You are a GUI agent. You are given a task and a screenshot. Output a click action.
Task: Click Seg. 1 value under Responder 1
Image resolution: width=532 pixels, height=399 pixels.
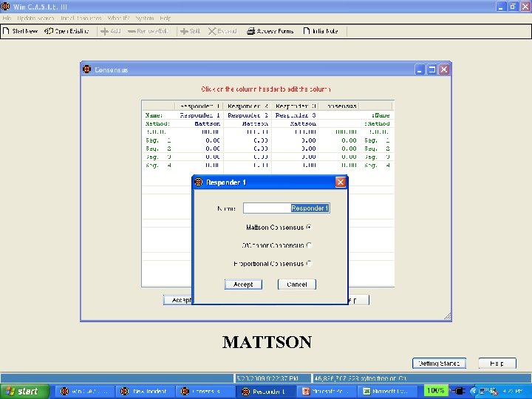pyautogui.click(x=212, y=140)
